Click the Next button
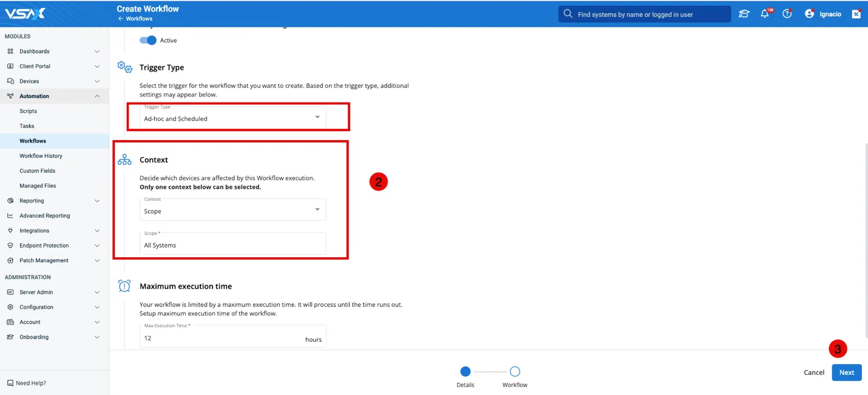This screenshot has width=868, height=395. [x=846, y=373]
